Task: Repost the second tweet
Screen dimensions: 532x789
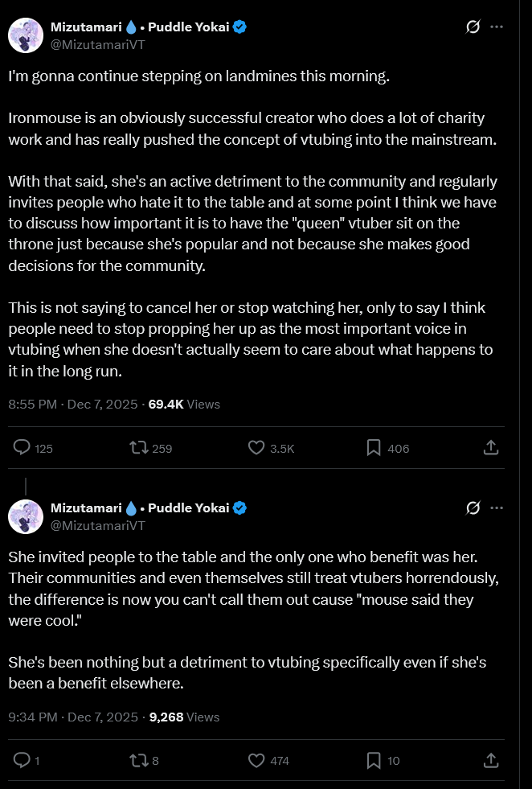Action: tap(138, 760)
